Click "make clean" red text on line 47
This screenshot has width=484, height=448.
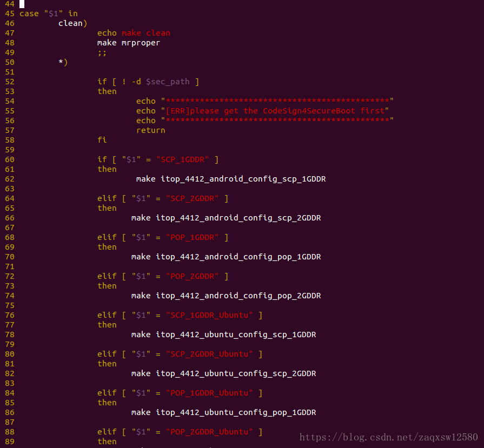coord(145,33)
